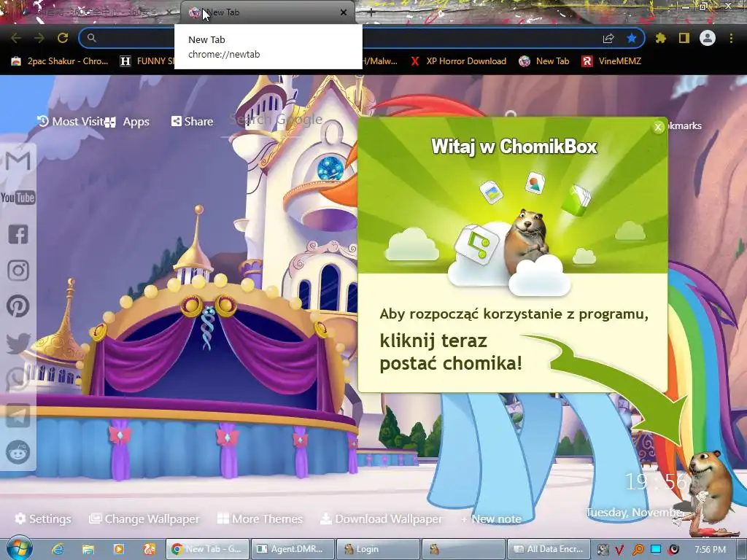Open the Windows Start button
Screen dimensions: 747x560
click(x=18, y=548)
